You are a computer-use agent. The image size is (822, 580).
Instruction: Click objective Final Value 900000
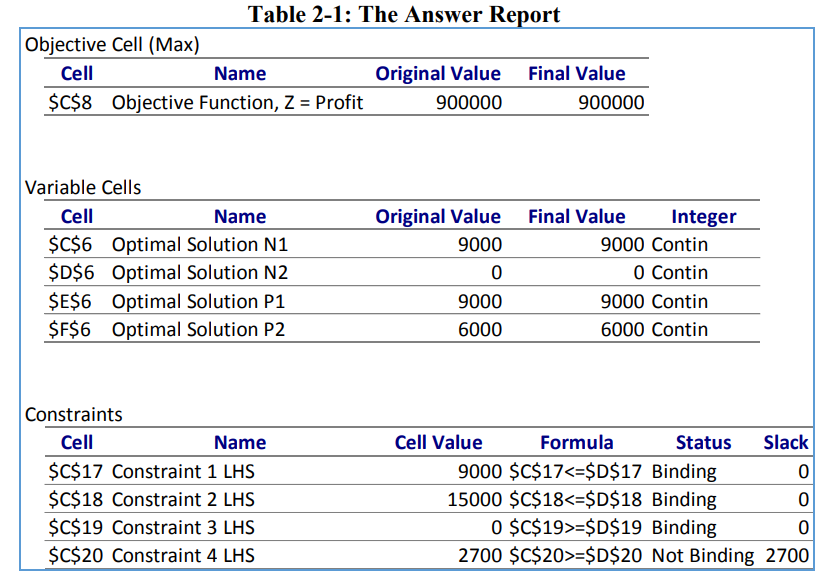point(611,102)
